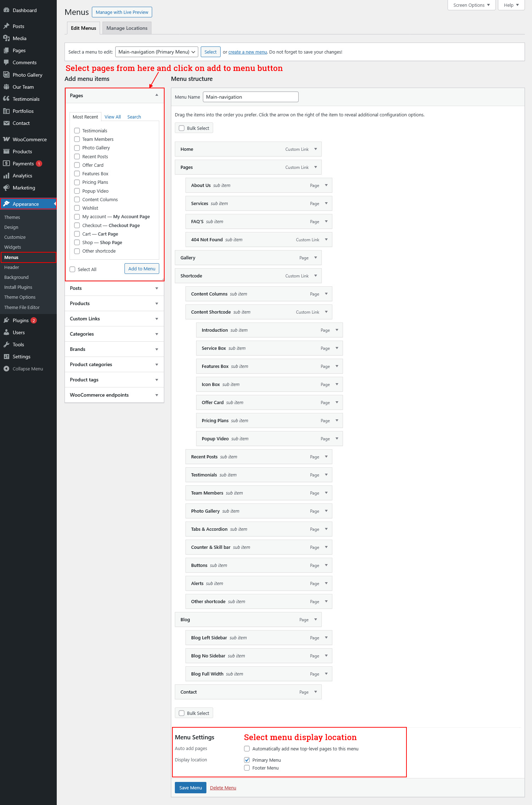Click the WooCommerce logo icon
This screenshot has width=532, height=805.
pos(6,139)
